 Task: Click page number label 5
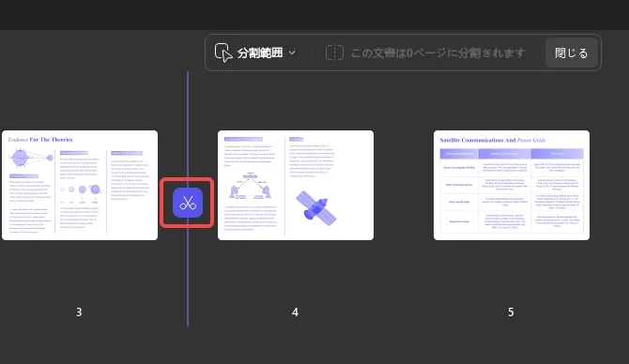coord(511,311)
